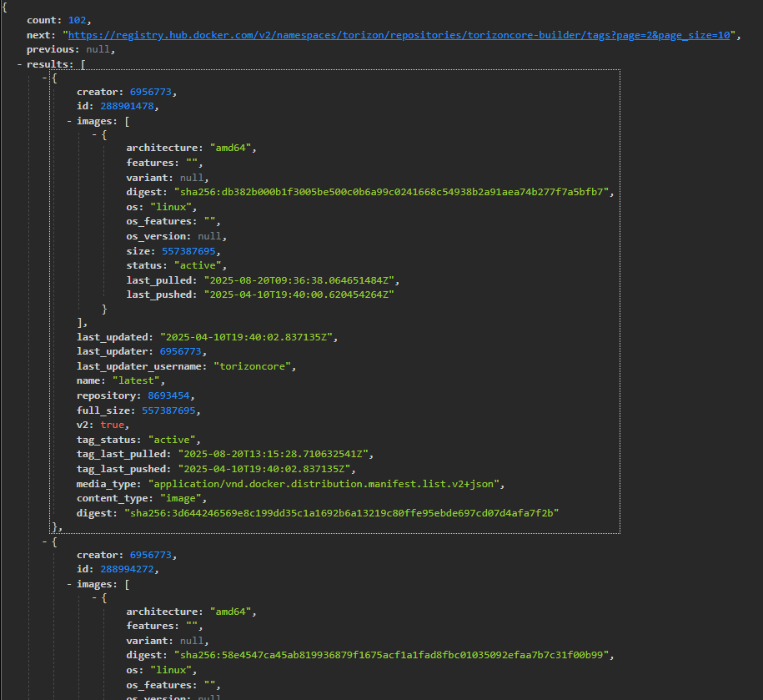763x700 pixels.
Task: Click the null value of previous
Action: pyautogui.click(x=98, y=49)
